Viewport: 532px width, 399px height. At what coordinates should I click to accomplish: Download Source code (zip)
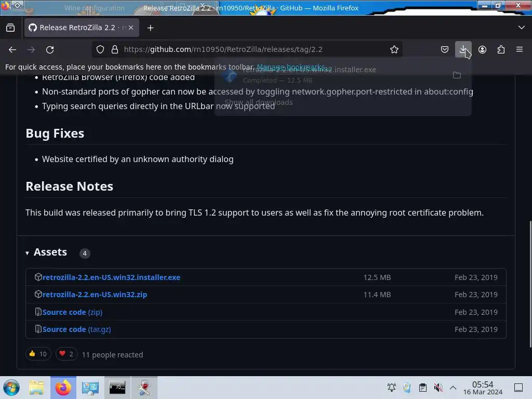pyautogui.click(x=72, y=312)
